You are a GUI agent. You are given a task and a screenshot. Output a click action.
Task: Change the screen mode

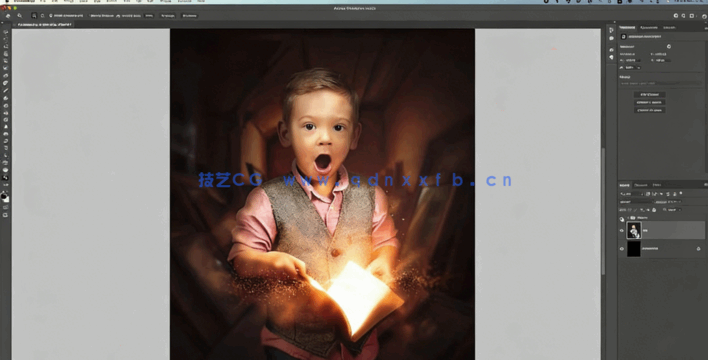point(5,215)
